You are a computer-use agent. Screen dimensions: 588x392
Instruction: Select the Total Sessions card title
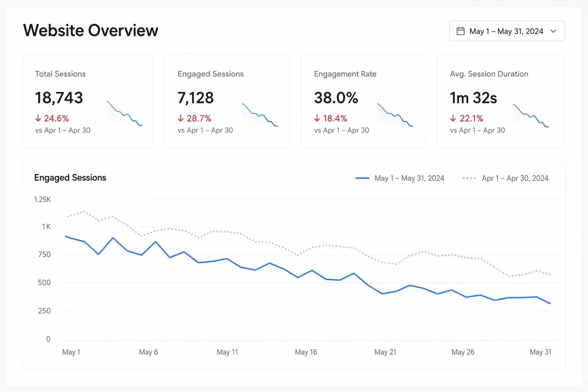click(x=60, y=74)
